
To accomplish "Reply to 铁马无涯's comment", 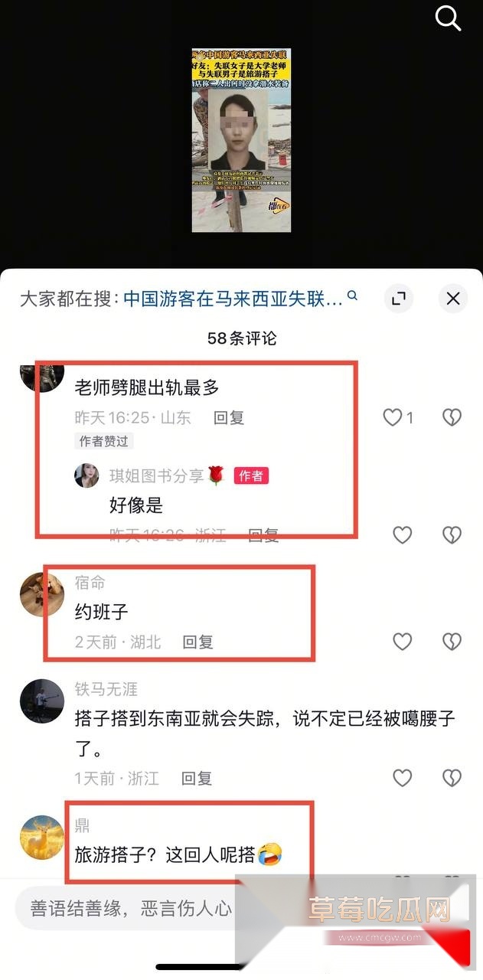I will 197,779.
